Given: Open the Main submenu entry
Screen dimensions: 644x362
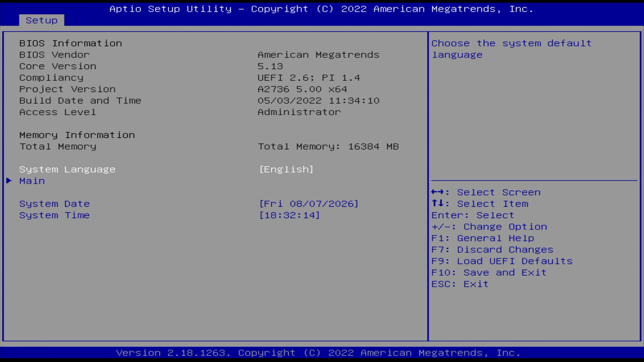Looking at the screenshot, I should 32,181.
